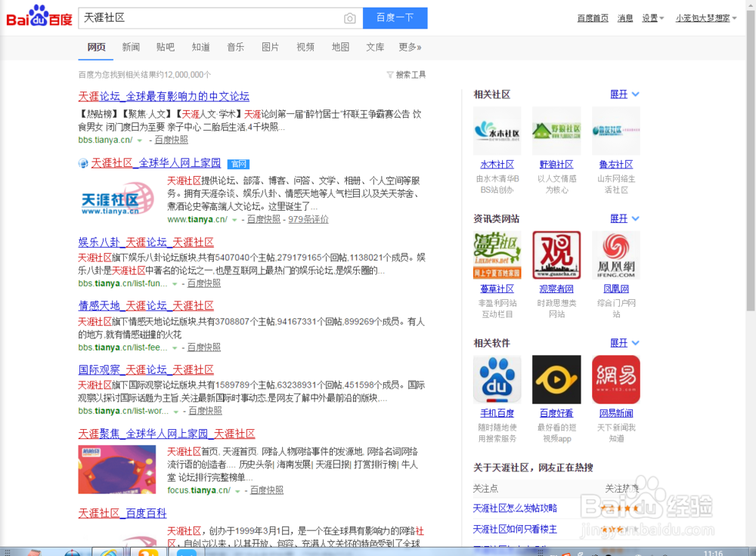Click 网易新闻 app icon
Screen dimensions: 756x556
616,380
